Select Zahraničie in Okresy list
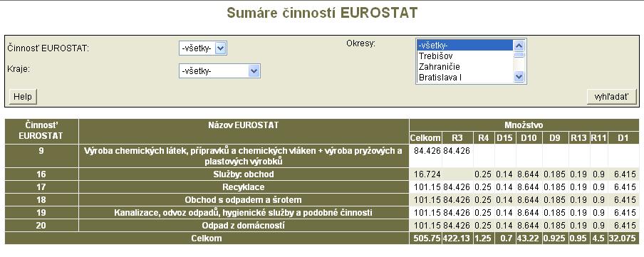 pos(465,66)
